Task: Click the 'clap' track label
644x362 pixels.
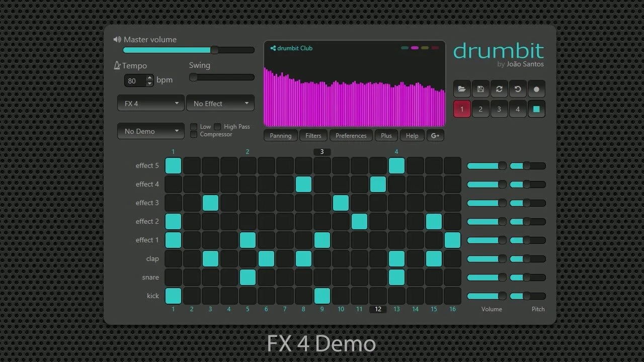Action: [x=152, y=258]
